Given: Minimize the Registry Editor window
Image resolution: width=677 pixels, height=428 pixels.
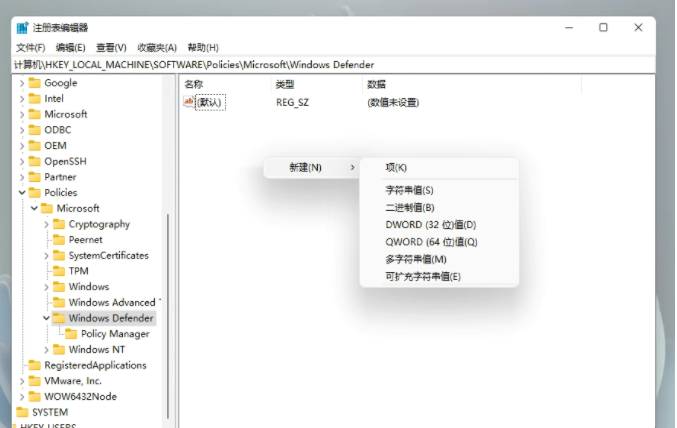Looking at the screenshot, I should pyautogui.click(x=569, y=28).
